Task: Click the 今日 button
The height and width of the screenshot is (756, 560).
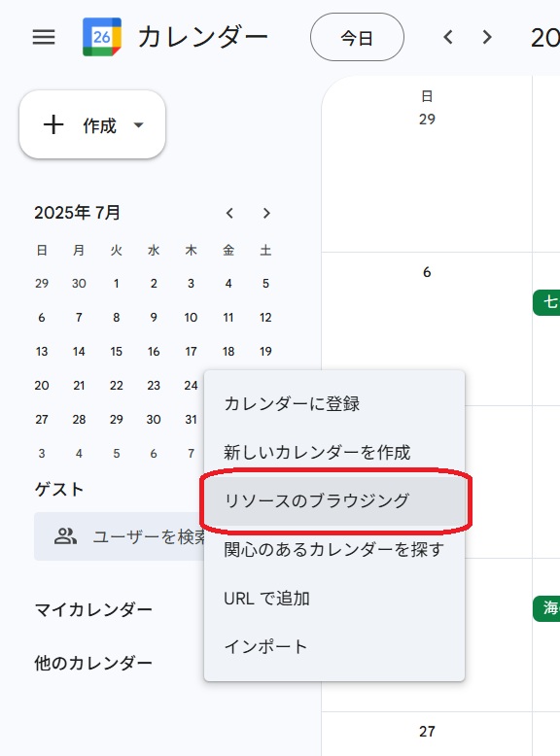Action: 357,37
